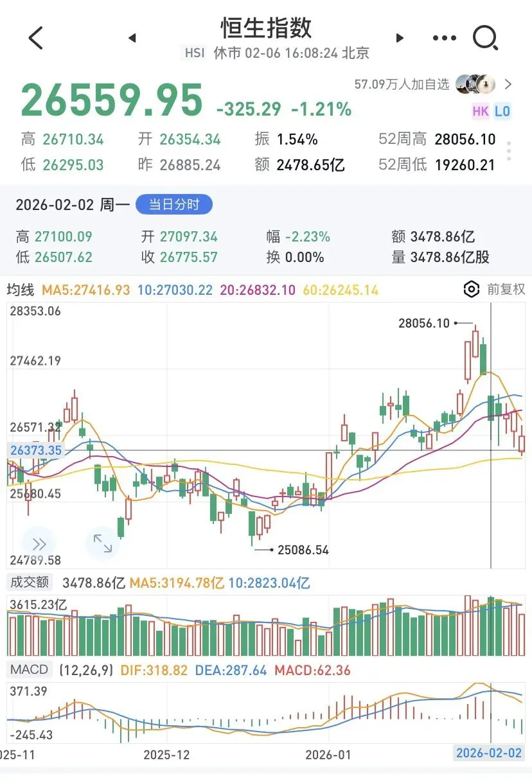Image resolution: width=532 pixels, height=783 pixels.
Task: Tap the -325.29 price change value
Action: 249,110
